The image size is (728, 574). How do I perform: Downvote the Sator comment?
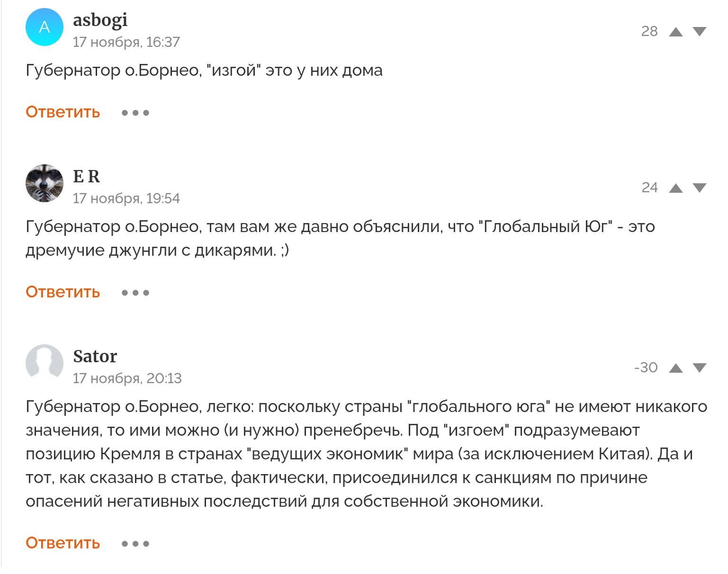click(699, 368)
